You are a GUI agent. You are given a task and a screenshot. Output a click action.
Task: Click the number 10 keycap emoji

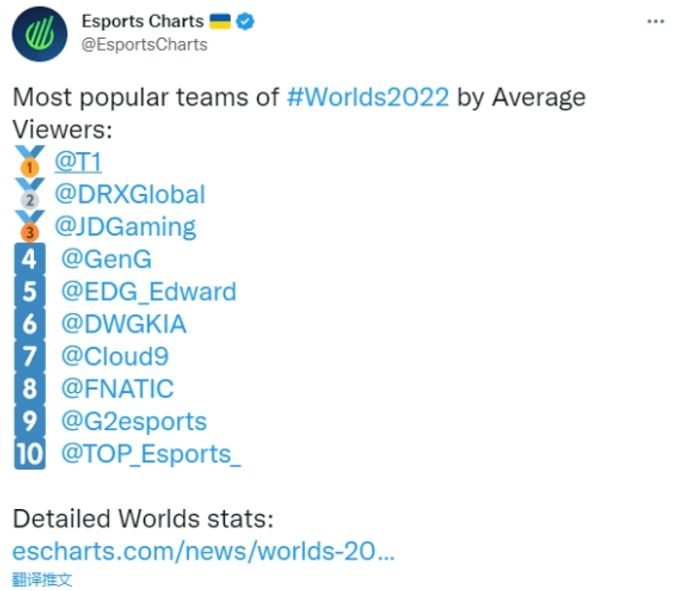click(30, 454)
